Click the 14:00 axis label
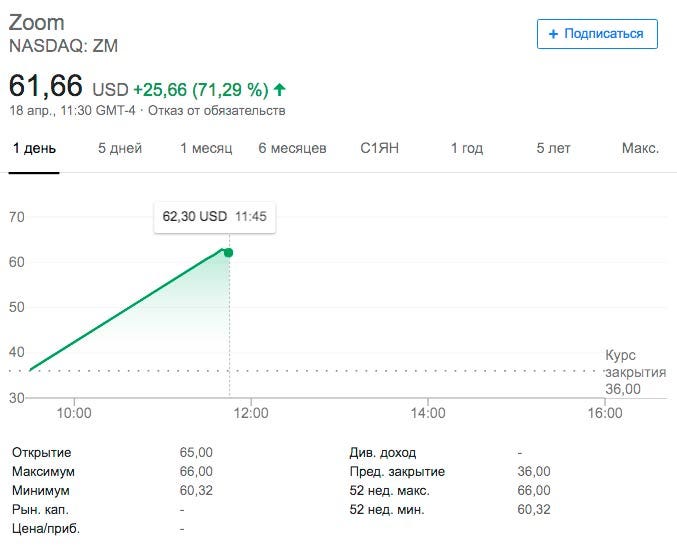The width and height of the screenshot is (677, 547). click(x=428, y=413)
